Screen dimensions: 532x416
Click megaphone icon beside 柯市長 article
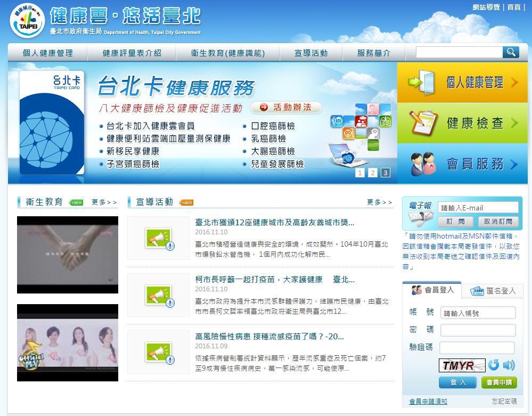click(x=159, y=295)
